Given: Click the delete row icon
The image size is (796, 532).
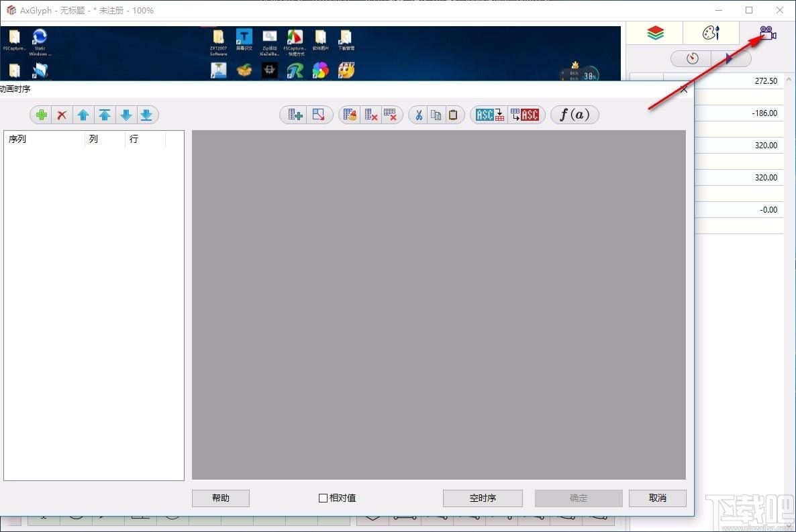Looking at the screenshot, I should coord(390,115).
